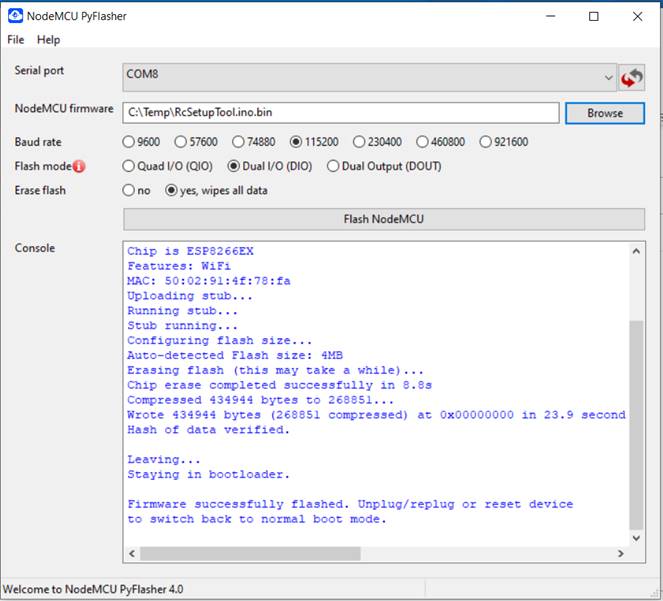Image resolution: width=663 pixels, height=601 pixels.
Task: Select the 460800 baud rate
Action: coord(441,142)
